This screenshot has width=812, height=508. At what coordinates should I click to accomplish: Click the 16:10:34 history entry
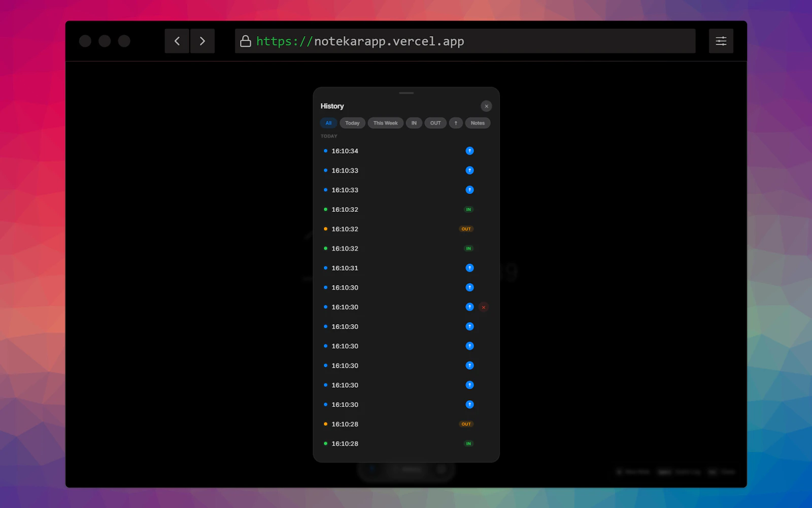point(406,151)
